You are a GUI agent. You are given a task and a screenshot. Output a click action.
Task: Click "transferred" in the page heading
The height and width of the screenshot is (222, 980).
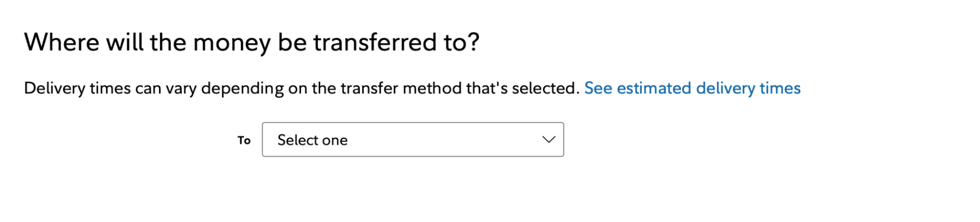coord(375,42)
